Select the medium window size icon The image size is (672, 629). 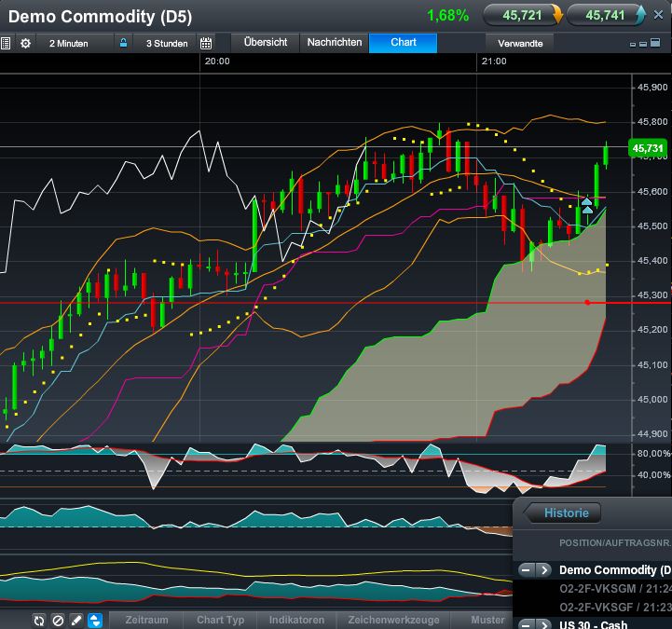(x=643, y=44)
